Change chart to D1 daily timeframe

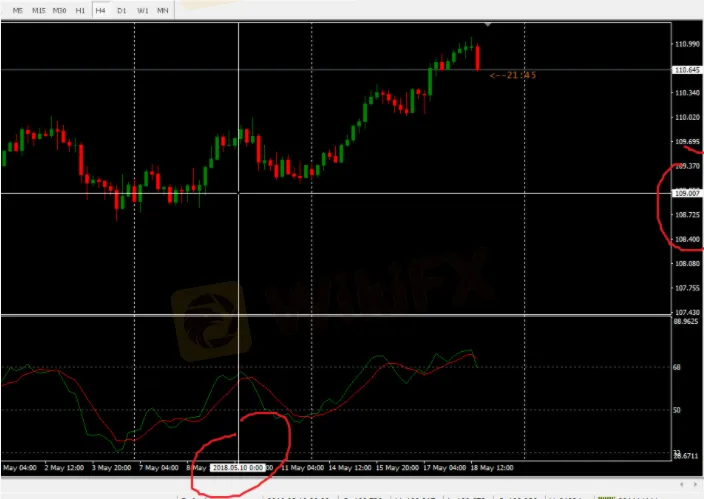122,10
